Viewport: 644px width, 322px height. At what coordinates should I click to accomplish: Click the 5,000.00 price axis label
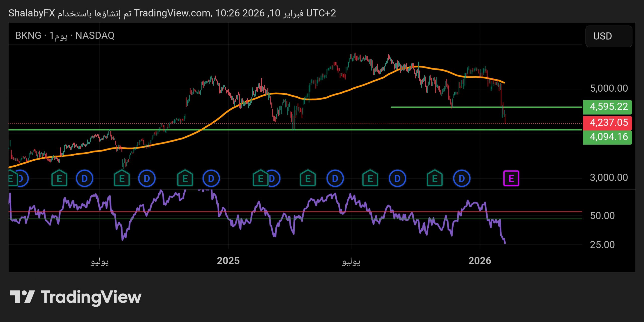coord(609,88)
